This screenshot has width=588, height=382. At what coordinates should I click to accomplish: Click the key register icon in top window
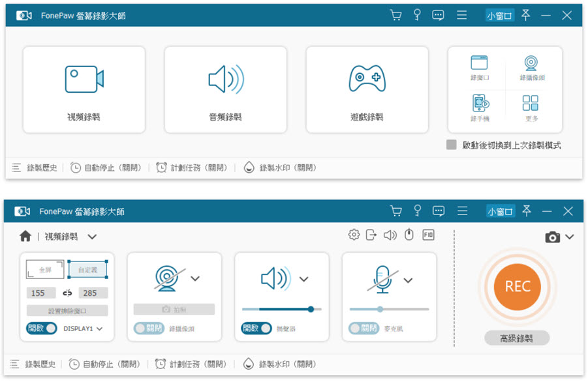pos(417,15)
